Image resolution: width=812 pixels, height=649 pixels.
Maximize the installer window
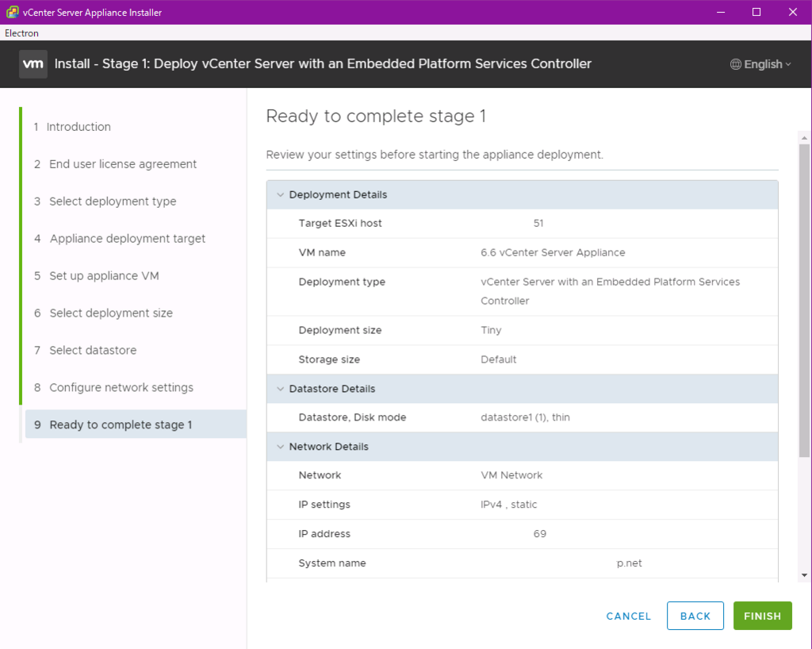tap(756, 12)
